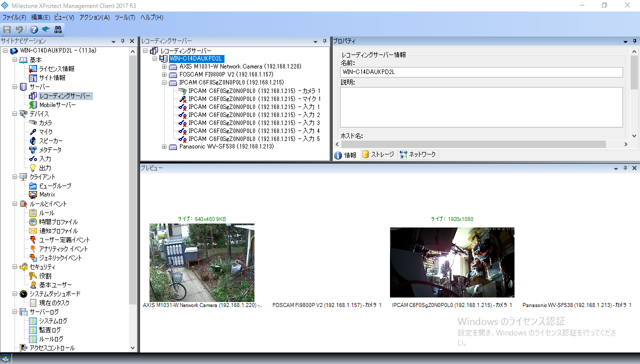Click the IPCAM live preview thumbnail
The width and height of the screenshot is (640, 364).
[x=452, y=262]
